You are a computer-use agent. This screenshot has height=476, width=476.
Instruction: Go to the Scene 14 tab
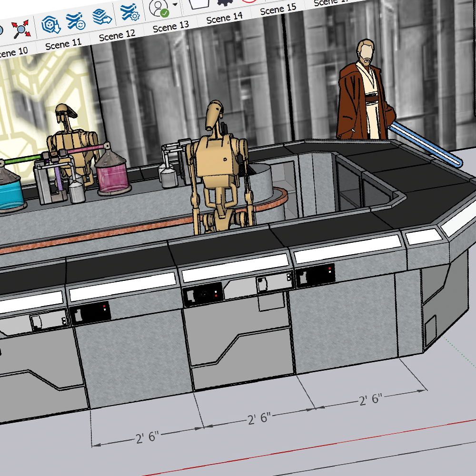click(x=225, y=18)
